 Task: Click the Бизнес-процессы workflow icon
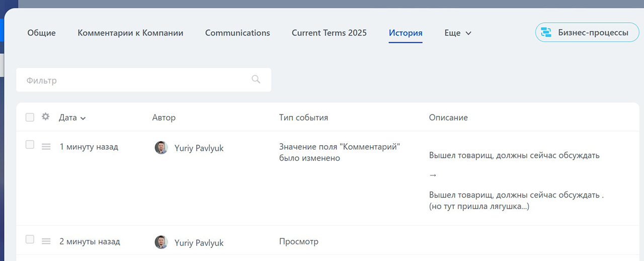coord(546,33)
